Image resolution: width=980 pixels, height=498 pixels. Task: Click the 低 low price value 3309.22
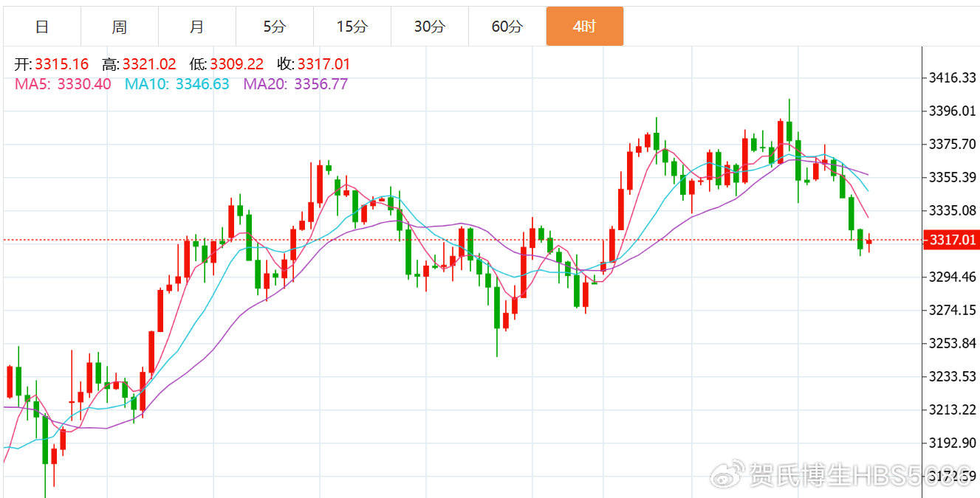click(236, 64)
